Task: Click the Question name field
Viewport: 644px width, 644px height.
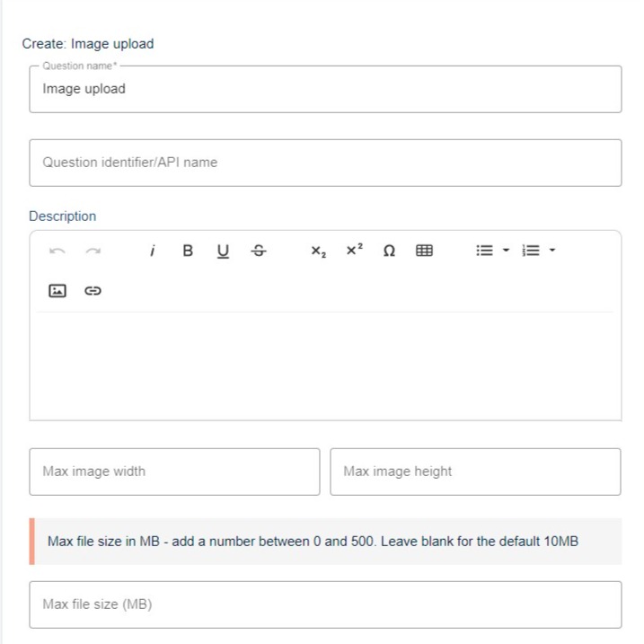Action: 325,89
